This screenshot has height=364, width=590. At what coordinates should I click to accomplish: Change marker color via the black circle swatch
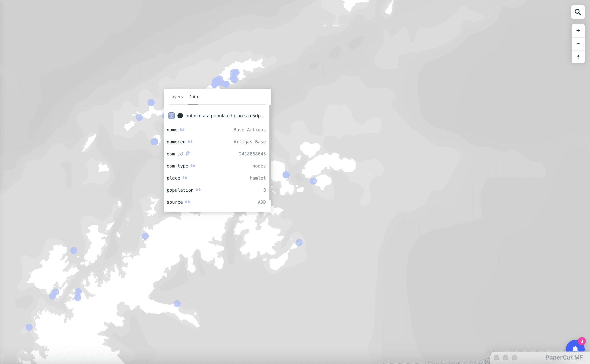tap(180, 115)
